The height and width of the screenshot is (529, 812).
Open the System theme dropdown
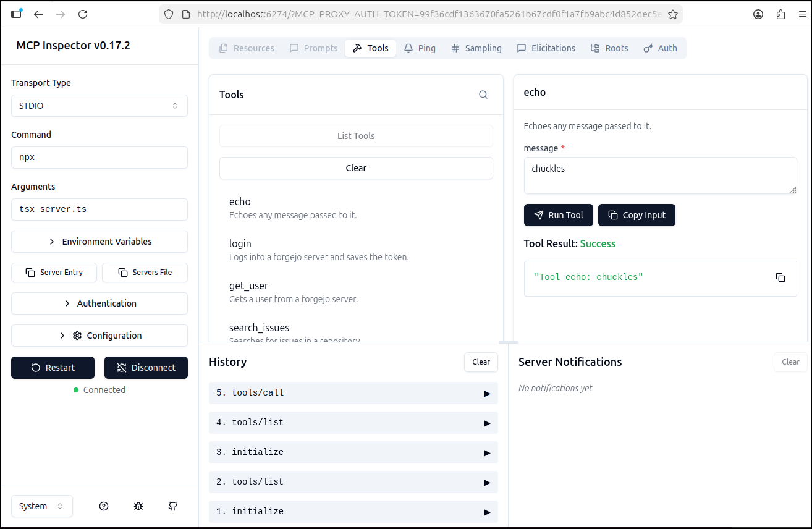pos(41,506)
